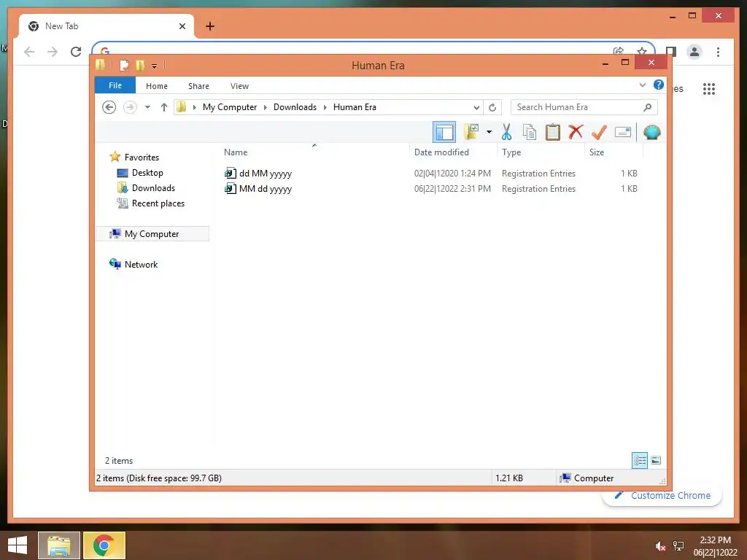Click the date 02|04|12020 1:24 PM

point(452,174)
